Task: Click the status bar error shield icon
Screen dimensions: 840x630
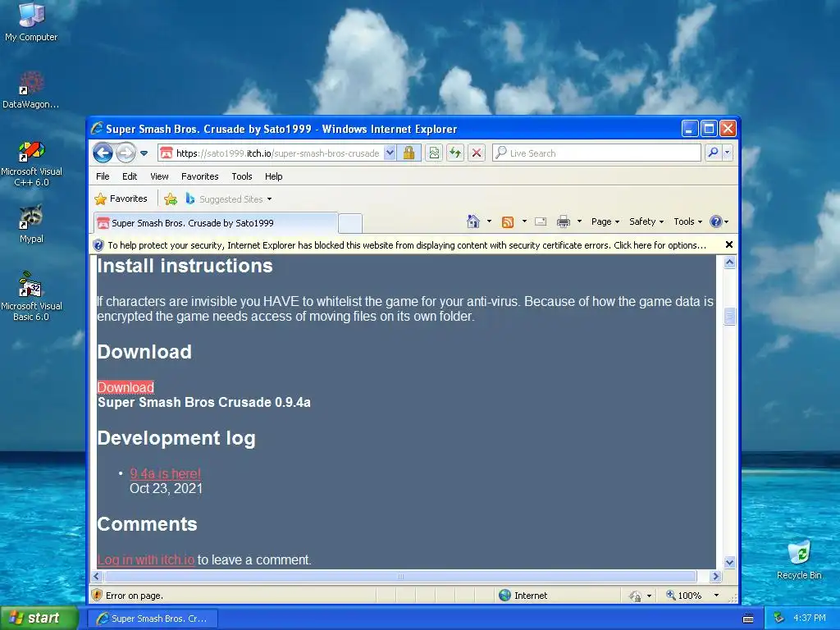Action: [x=97, y=596]
